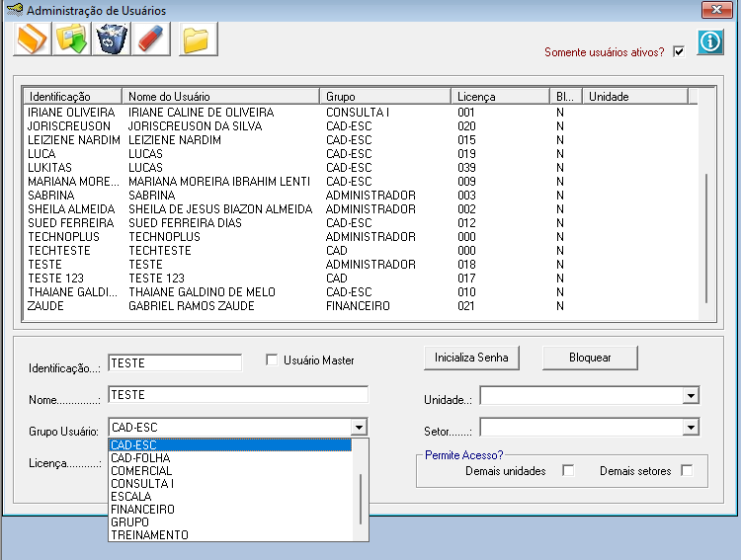Viewport: 741px width, 560px height.
Task: Select GRUPO in the dropdown list
Action: pos(230,522)
